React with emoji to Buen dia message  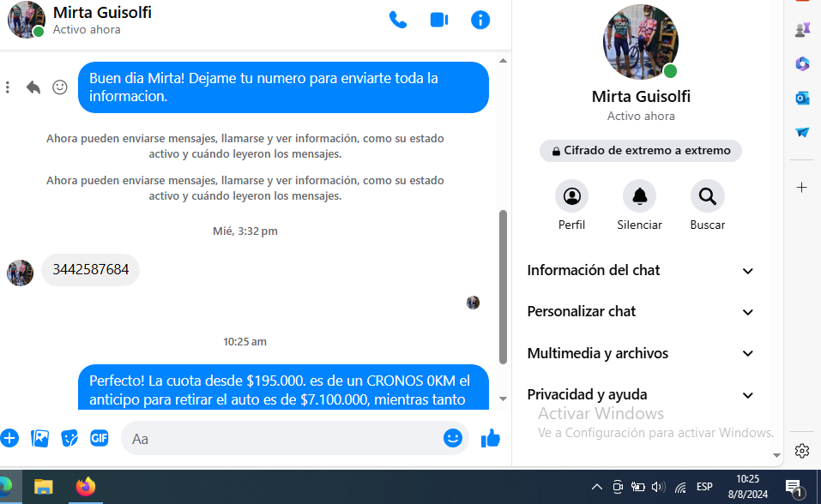coord(60,87)
